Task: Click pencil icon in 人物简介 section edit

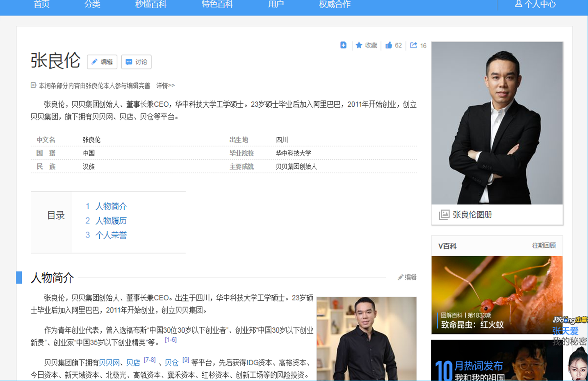Action: tap(400, 277)
